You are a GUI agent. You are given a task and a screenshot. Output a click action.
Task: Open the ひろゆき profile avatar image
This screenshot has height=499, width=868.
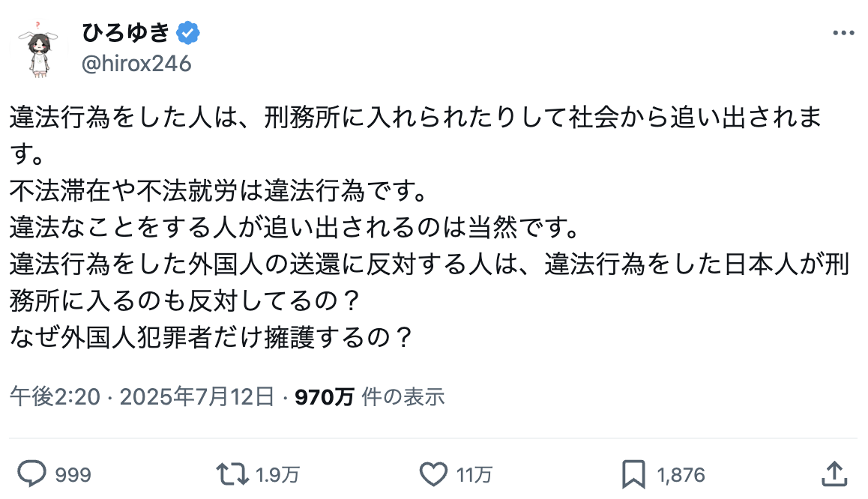(x=32, y=49)
